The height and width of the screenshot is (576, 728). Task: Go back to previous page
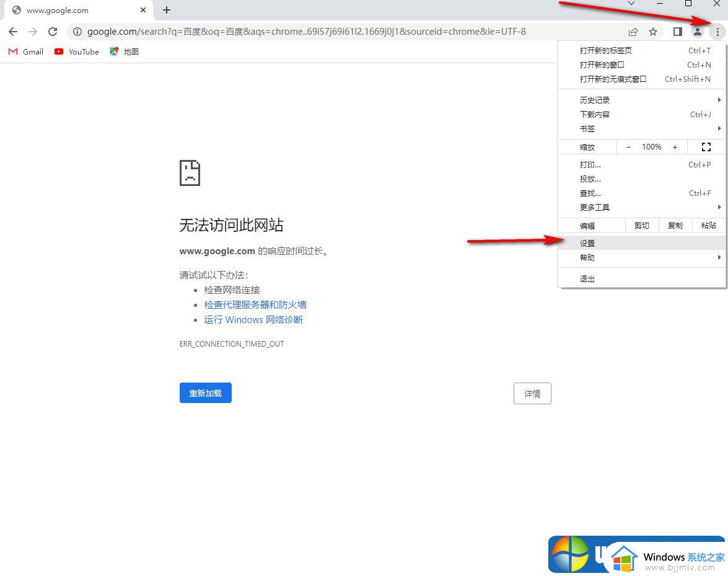tap(13, 32)
